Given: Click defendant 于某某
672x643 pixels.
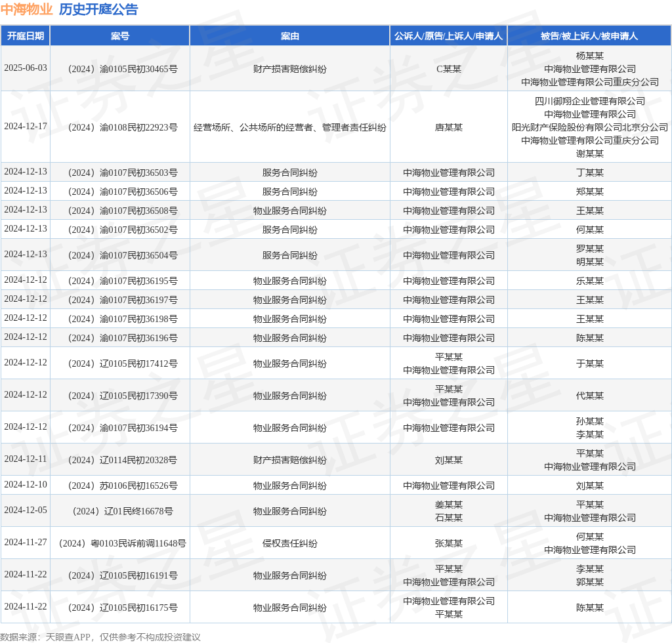Looking at the screenshot, I should tap(590, 363).
